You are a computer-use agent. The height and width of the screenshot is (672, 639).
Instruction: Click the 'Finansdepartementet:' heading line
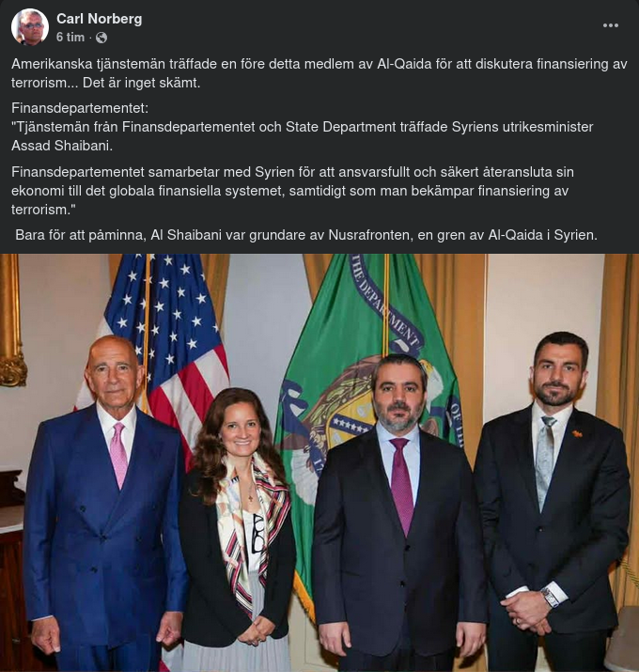[x=80, y=108]
